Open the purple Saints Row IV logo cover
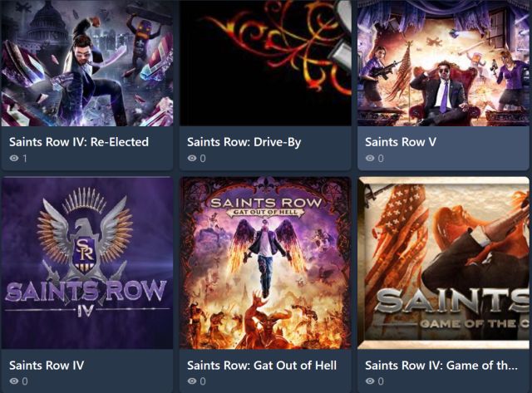Image resolution: width=532 pixels, height=393 pixels. [x=87, y=263]
